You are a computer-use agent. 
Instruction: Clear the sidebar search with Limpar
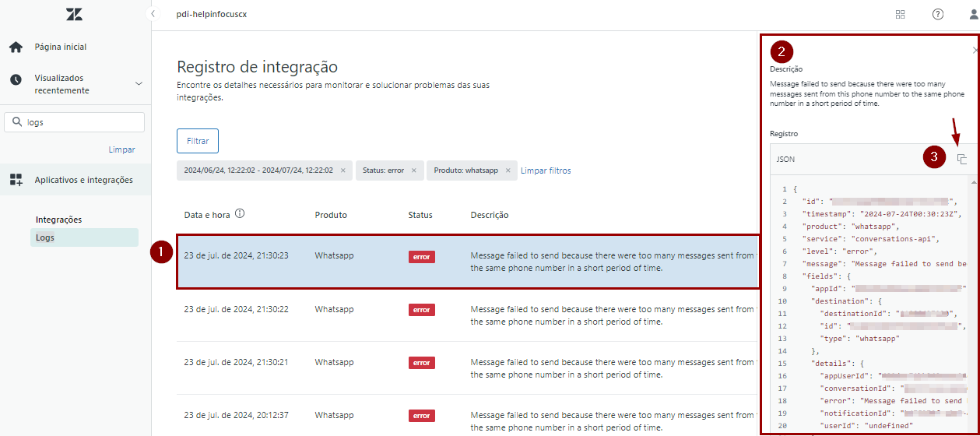121,149
